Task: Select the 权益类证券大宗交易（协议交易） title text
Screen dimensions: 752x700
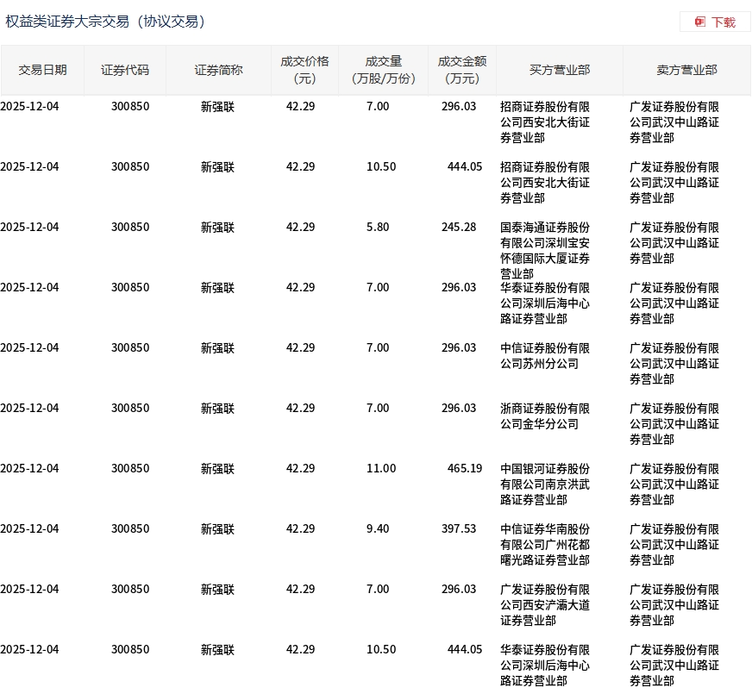Action: point(105,22)
